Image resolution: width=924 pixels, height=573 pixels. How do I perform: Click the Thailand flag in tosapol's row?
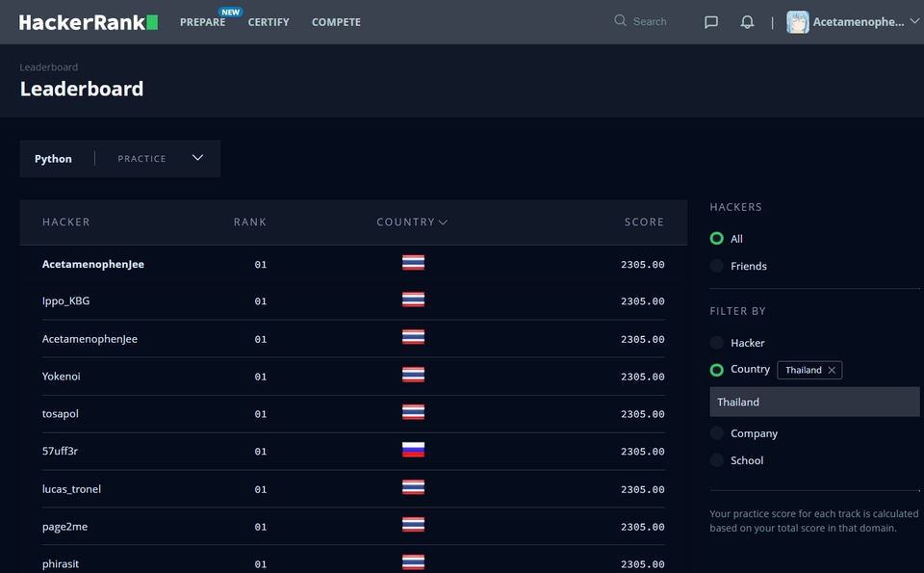[413, 412]
